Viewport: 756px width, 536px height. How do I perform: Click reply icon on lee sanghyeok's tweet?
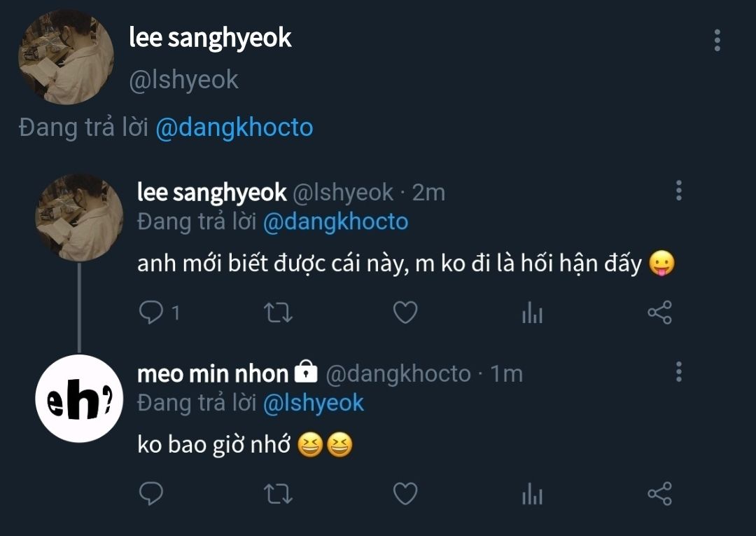click(151, 312)
